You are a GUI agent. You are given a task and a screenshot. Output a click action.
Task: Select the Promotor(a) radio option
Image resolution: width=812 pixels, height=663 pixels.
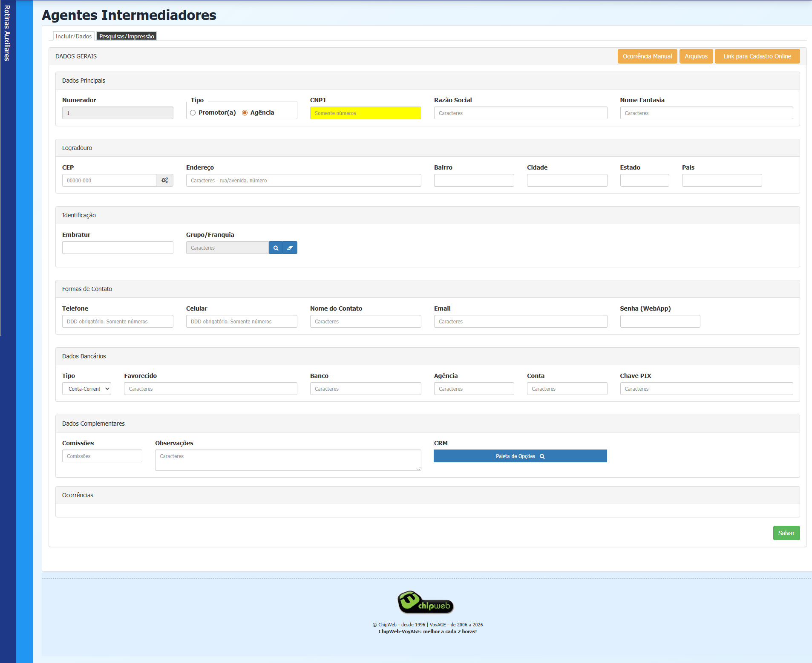pyautogui.click(x=193, y=113)
